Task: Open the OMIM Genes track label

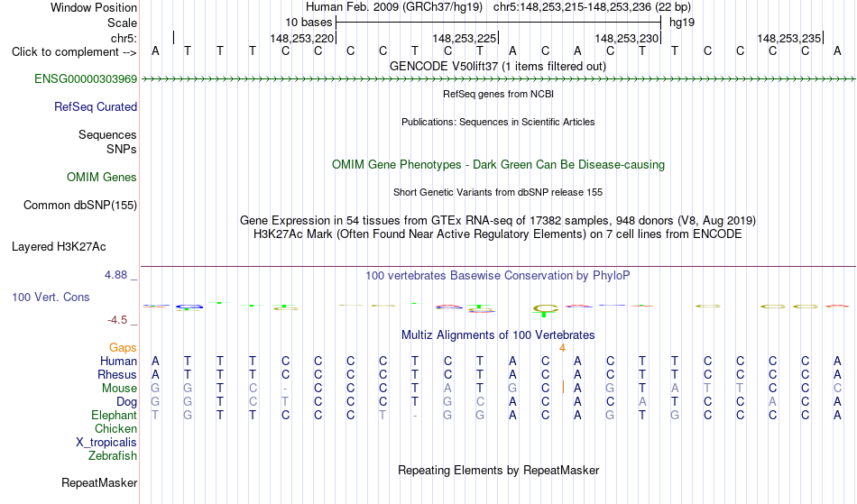Action: pos(102,178)
